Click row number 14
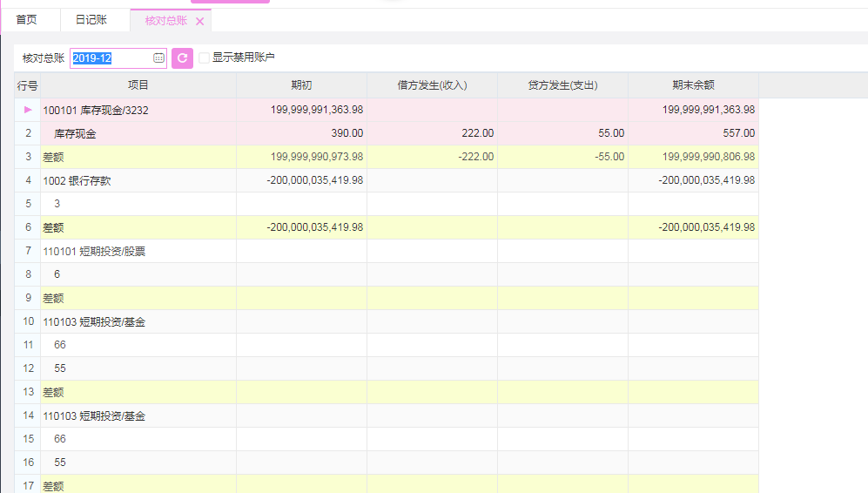 [28, 415]
